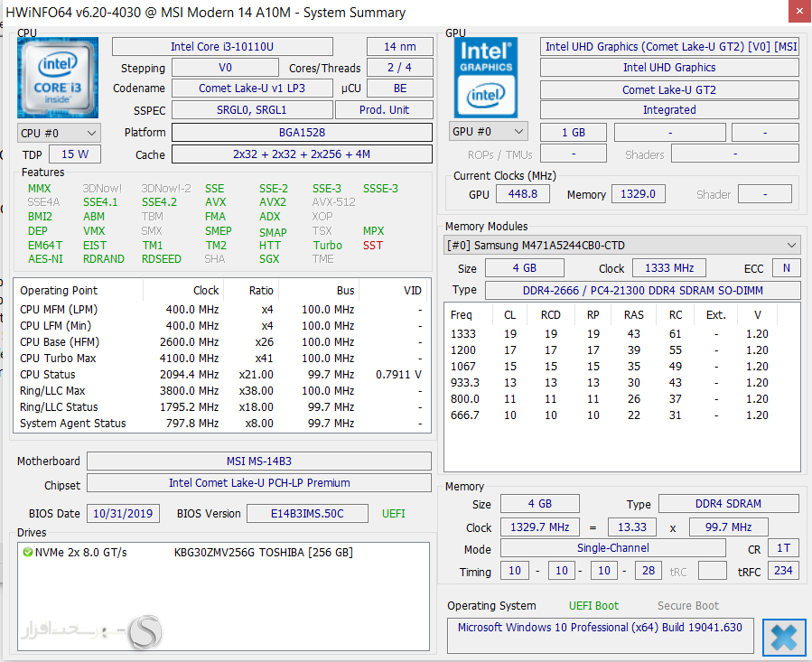Click the Turbo feature label
Image resolution: width=812 pixels, height=662 pixels.
[327, 245]
